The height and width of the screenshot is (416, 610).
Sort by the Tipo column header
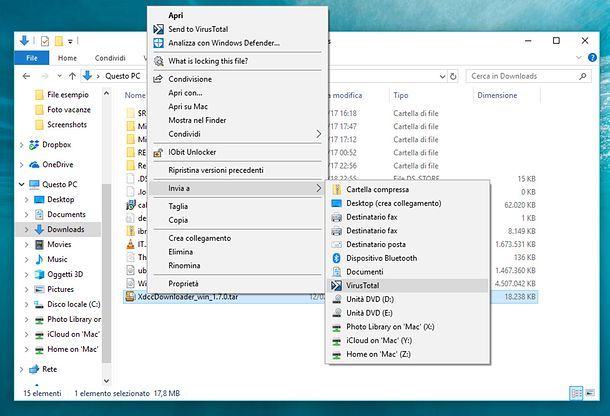401,95
